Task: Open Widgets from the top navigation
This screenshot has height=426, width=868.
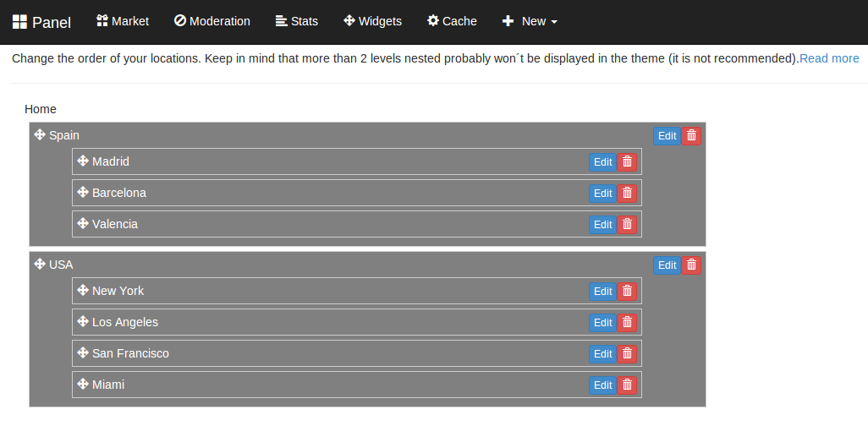Action: 372,21
